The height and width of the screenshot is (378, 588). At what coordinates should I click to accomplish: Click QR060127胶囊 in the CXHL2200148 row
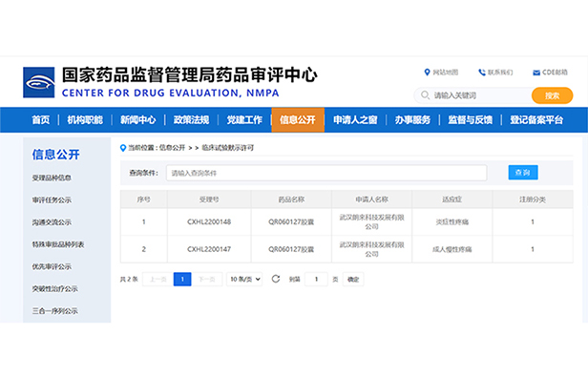tap(291, 222)
